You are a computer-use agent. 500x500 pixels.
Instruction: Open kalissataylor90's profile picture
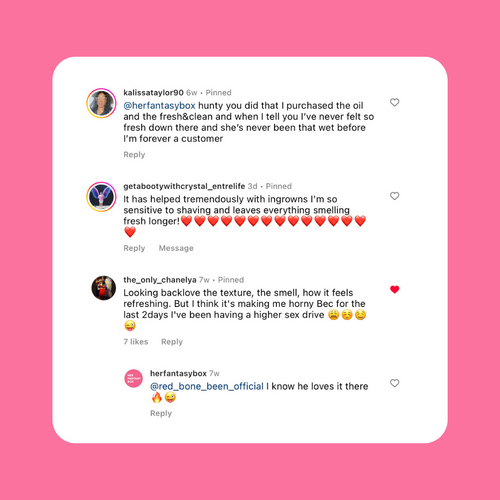pos(101,103)
